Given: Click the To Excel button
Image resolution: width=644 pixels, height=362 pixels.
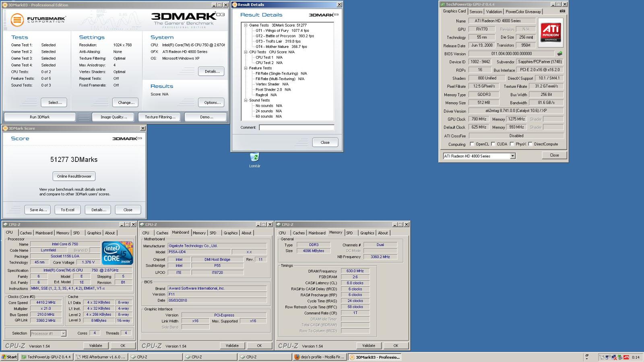Looking at the screenshot, I should 68,210.
